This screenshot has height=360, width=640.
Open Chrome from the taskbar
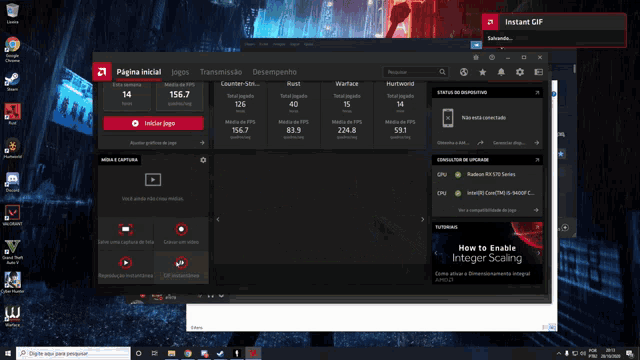(188, 353)
